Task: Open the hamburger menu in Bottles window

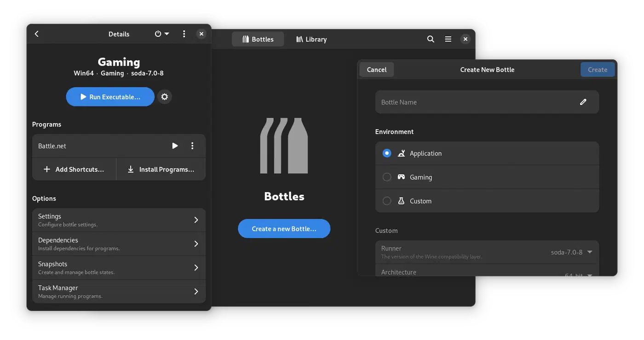Action: (448, 40)
